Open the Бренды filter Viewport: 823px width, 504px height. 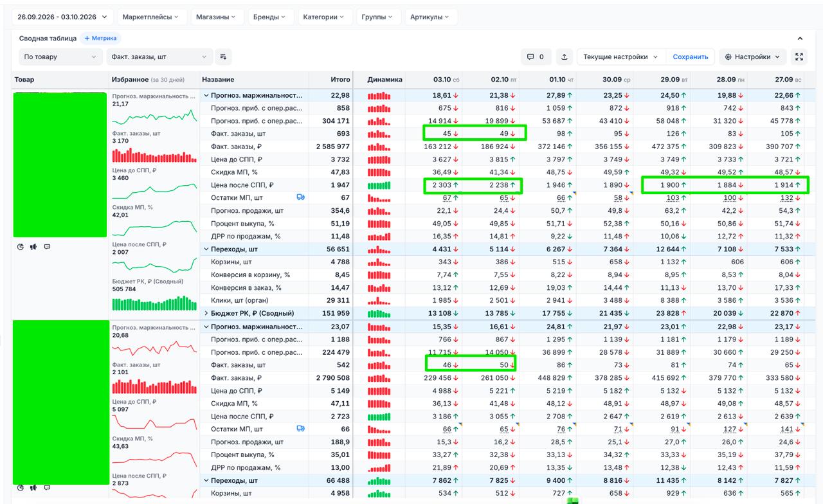(x=271, y=17)
